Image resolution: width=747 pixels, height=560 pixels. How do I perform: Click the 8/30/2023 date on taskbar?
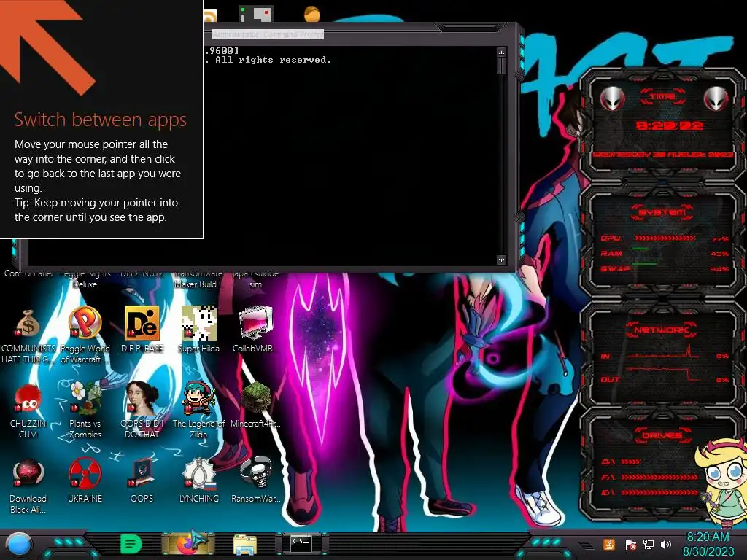pos(708,551)
